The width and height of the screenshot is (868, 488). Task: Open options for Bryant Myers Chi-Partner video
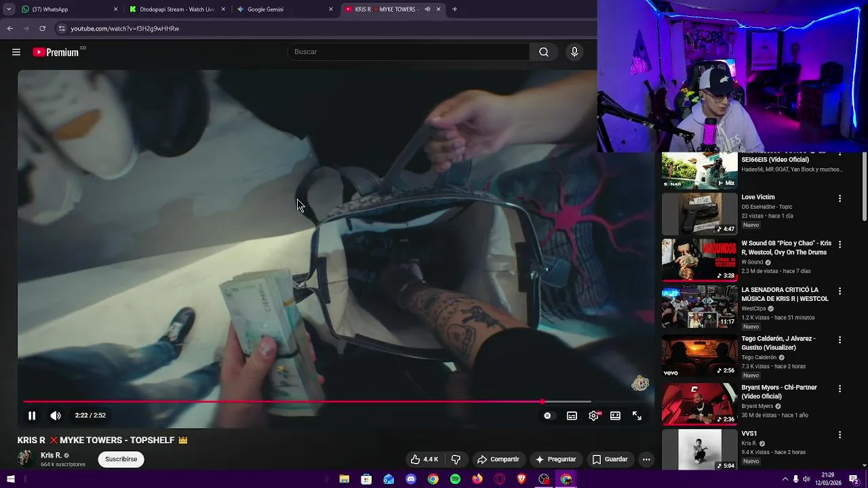click(x=840, y=389)
